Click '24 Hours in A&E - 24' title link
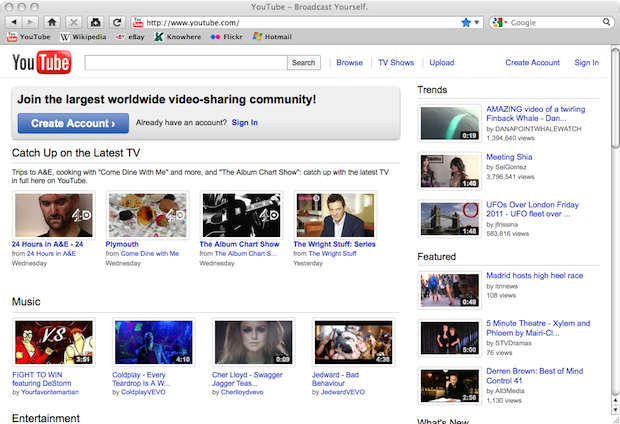Image resolution: width=620 pixels, height=424 pixels. (47, 244)
